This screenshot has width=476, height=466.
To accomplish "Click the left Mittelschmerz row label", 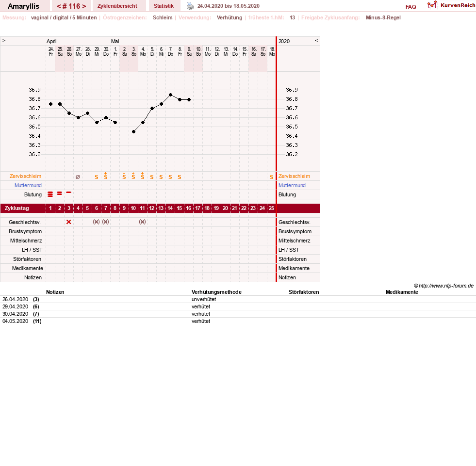I will coord(26,241).
